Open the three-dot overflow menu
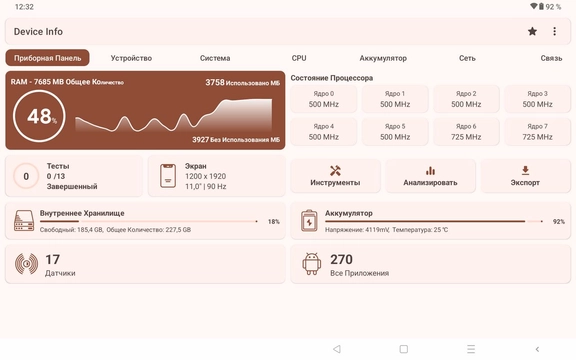576x360 pixels. tap(554, 32)
